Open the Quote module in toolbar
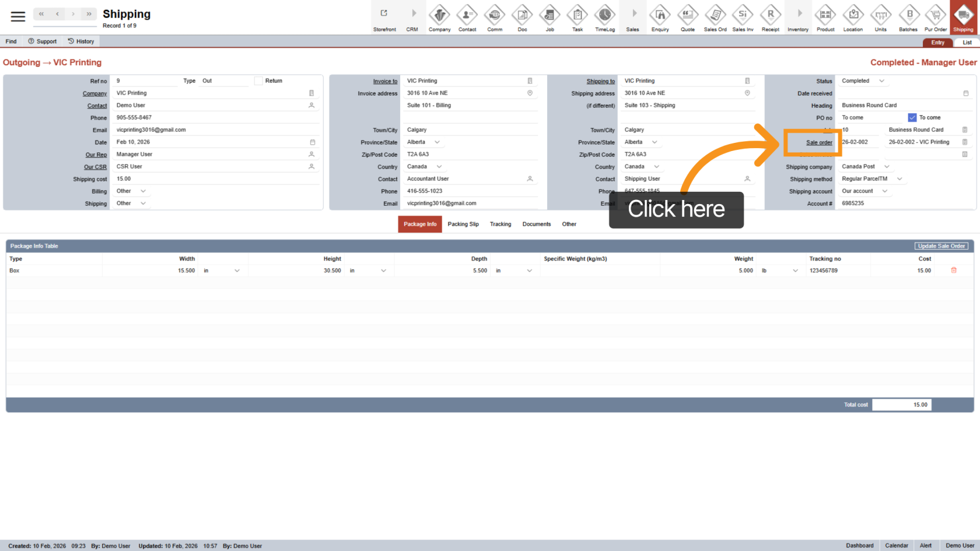Screen dimensions: 980x551 (688, 17)
